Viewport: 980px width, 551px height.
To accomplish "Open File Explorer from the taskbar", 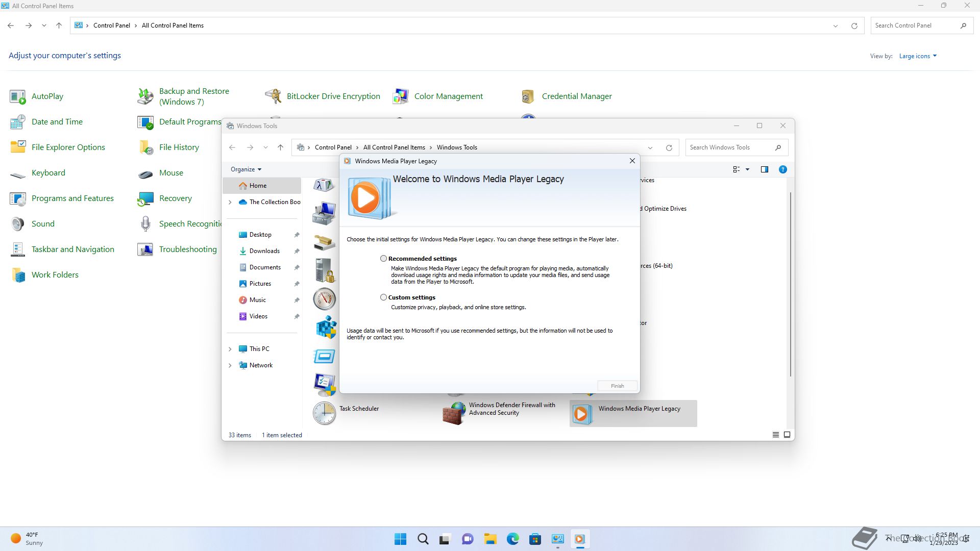I will point(490,539).
